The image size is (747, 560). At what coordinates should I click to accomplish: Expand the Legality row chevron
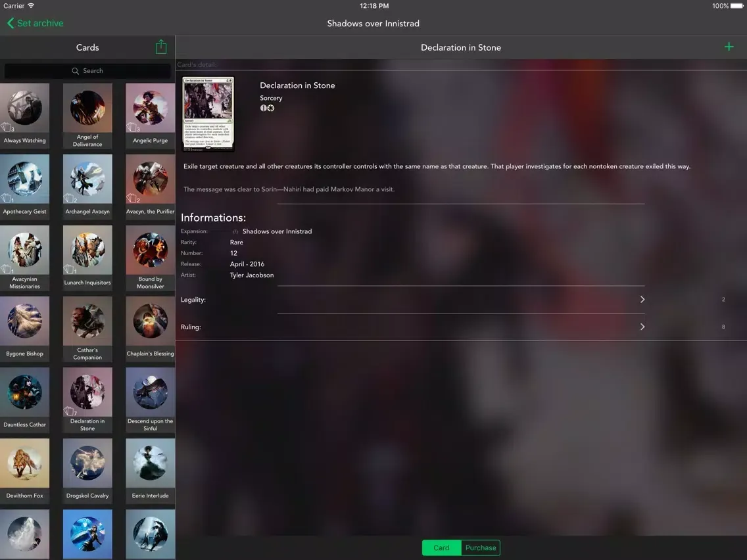pos(642,300)
